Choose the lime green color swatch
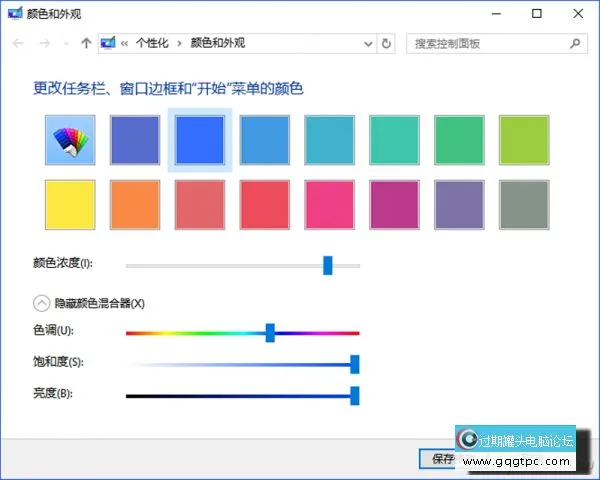Image resolution: width=600 pixels, height=480 pixels. point(524,140)
